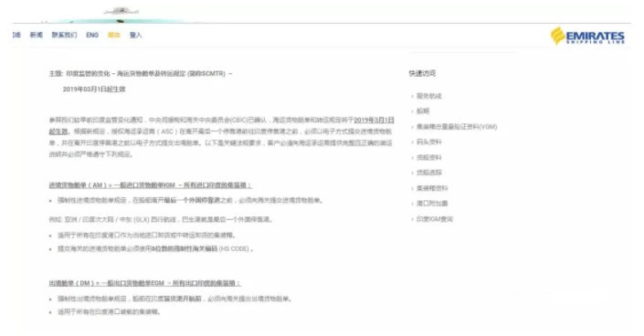The width and height of the screenshot is (644, 336).
Task: Open the 联系我们 contact us page
Action: pyautogui.click(x=64, y=35)
